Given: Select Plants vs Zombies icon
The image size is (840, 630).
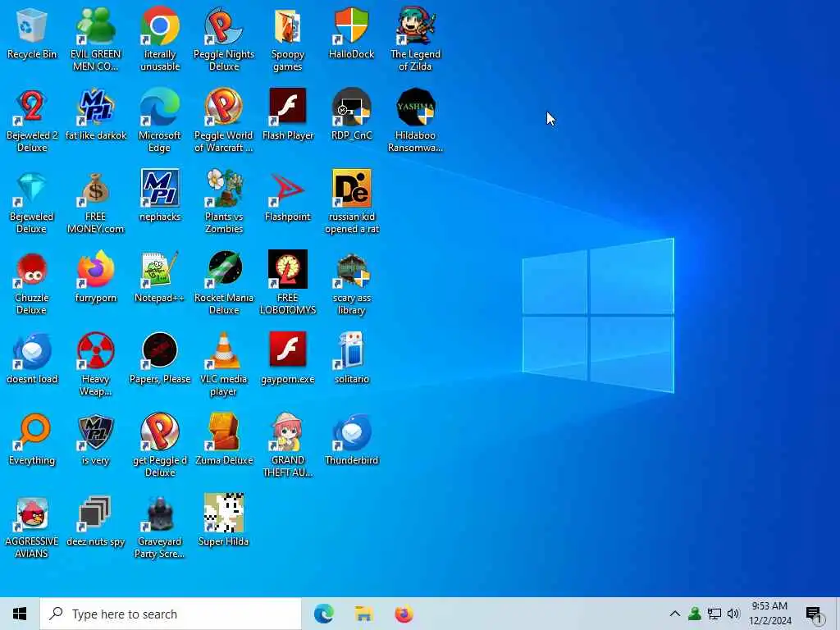Looking at the screenshot, I should 224,202.
